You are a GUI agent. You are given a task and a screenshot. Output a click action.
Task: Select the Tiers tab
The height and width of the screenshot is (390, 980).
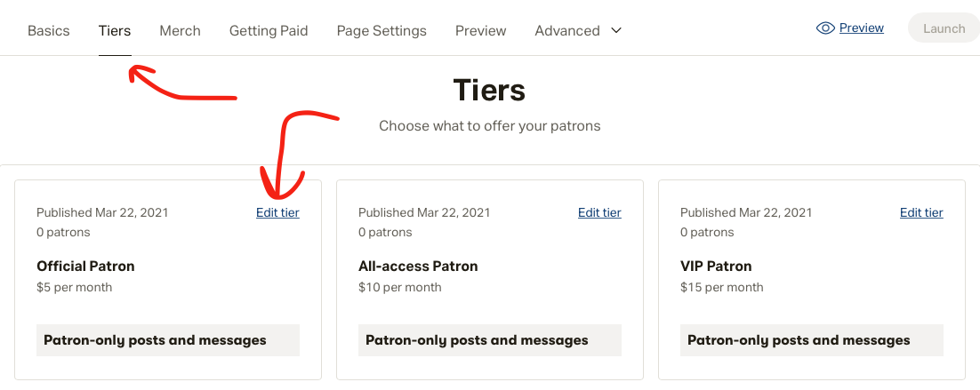[115, 30]
